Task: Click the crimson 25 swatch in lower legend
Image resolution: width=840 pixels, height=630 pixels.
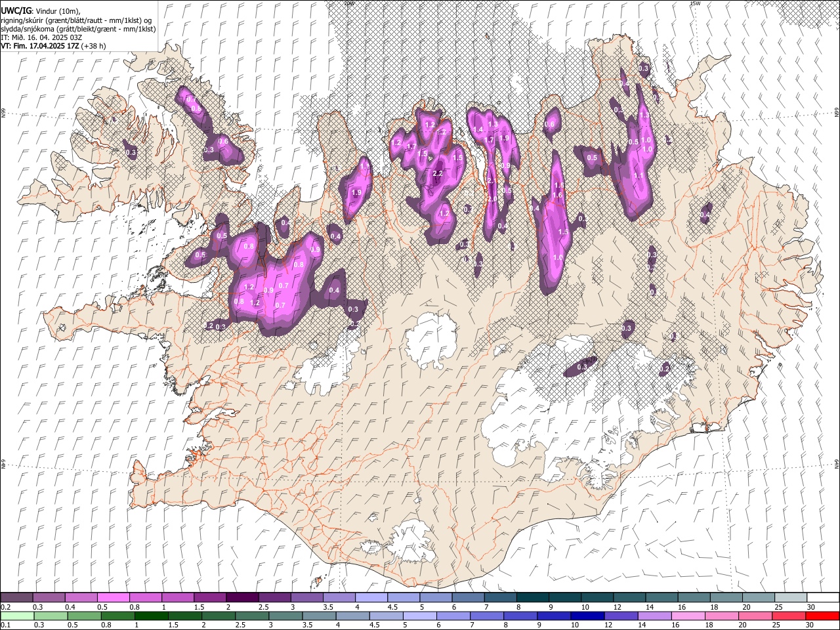Action: pyautogui.click(x=789, y=616)
